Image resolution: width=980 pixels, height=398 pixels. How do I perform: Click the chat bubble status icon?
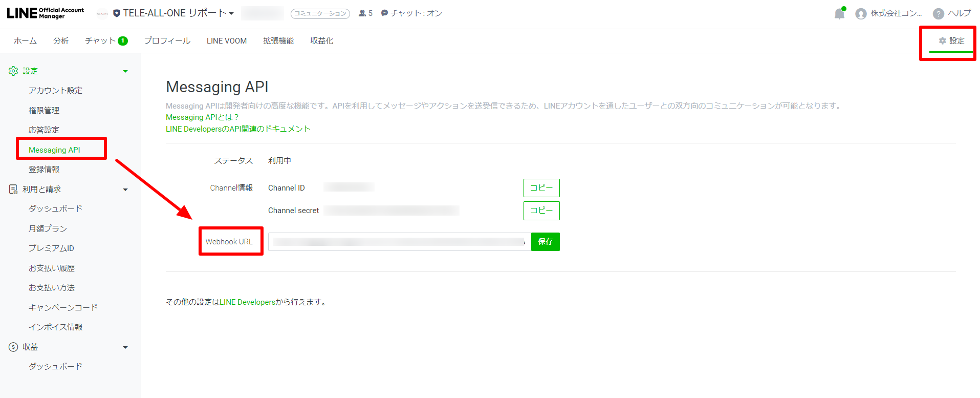click(x=385, y=13)
